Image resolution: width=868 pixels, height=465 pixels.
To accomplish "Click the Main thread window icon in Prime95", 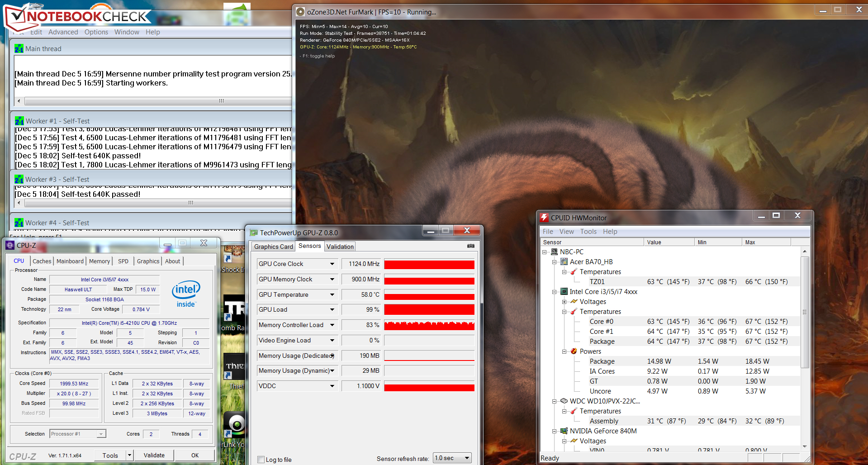I will click(x=19, y=48).
